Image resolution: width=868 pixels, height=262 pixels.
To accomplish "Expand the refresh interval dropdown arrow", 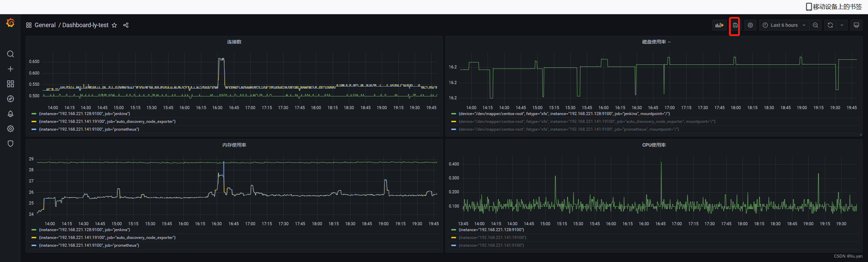I will tap(842, 25).
